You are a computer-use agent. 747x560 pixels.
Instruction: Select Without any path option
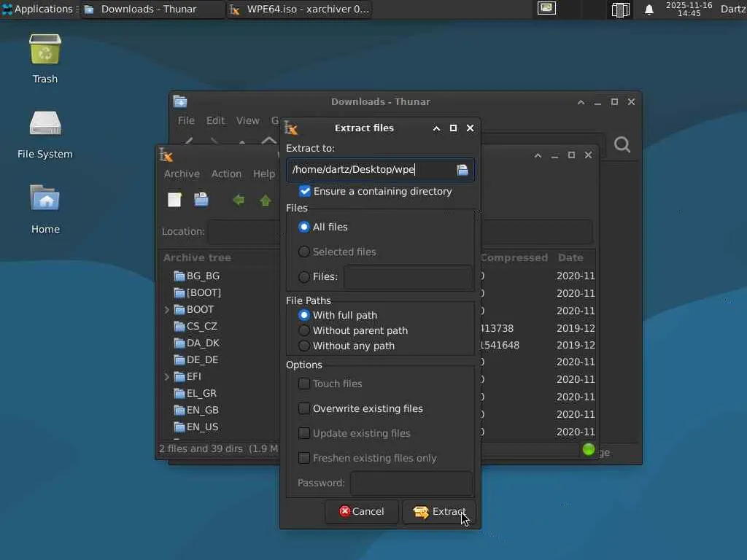tap(304, 346)
